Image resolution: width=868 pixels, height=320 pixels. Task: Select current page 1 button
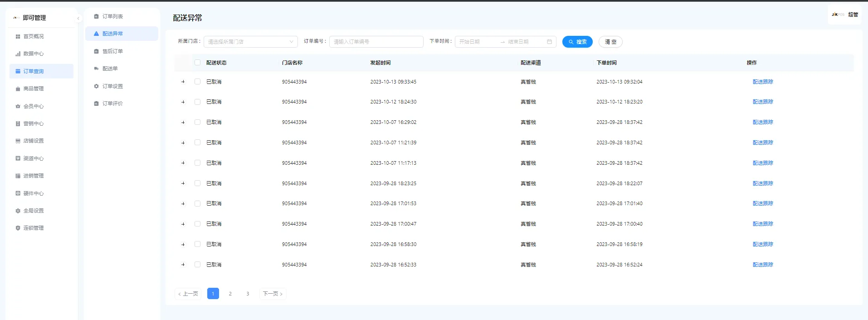click(x=213, y=294)
